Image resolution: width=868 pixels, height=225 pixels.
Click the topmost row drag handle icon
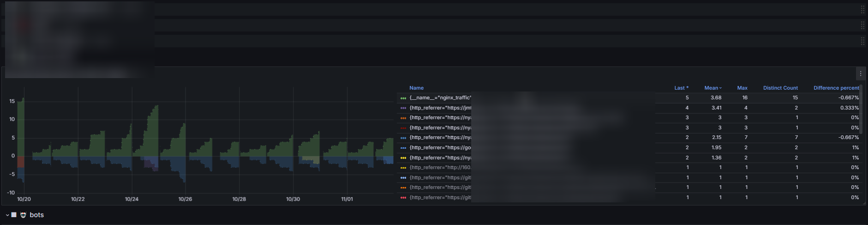[862, 10]
